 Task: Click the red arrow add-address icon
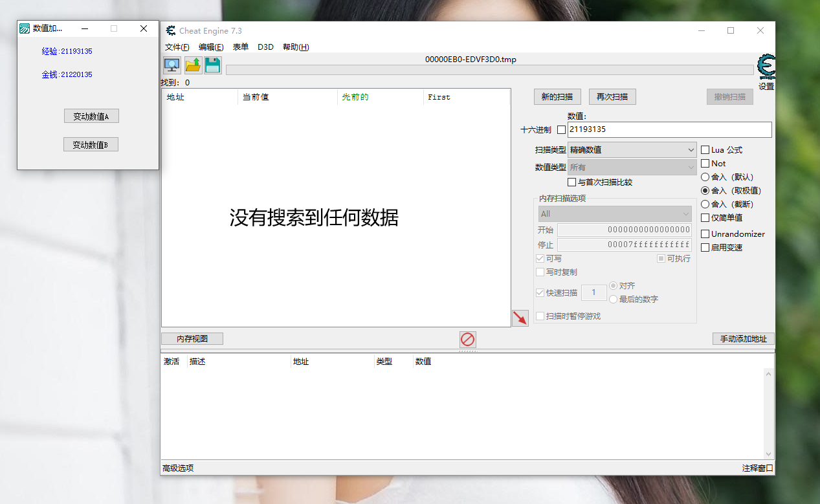pyautogui.click(x=520, y=318)
